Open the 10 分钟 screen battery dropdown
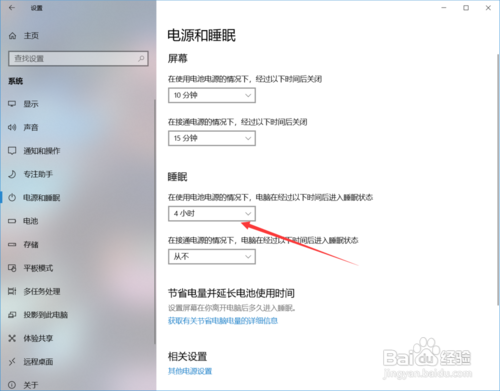Screen dimensions: 500x391 (x=212, y=95)
